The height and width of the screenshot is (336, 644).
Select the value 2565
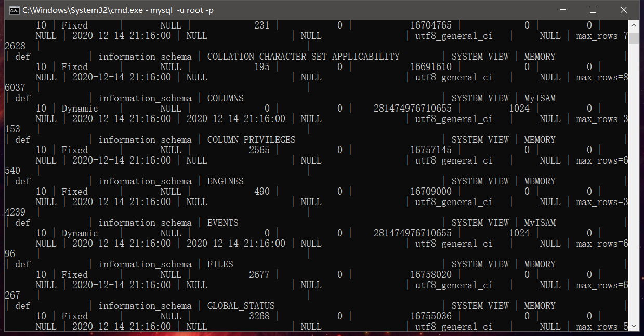pos(259,150)
